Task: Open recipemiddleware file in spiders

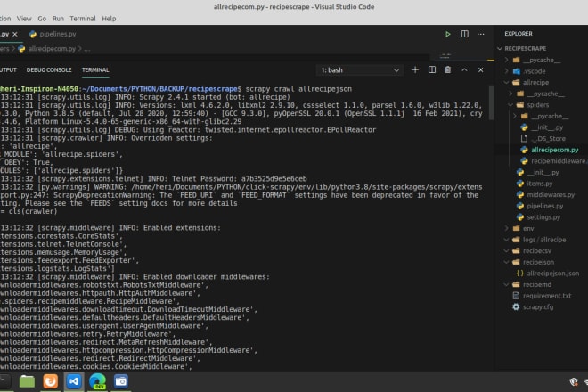Action: pos(559,161)
